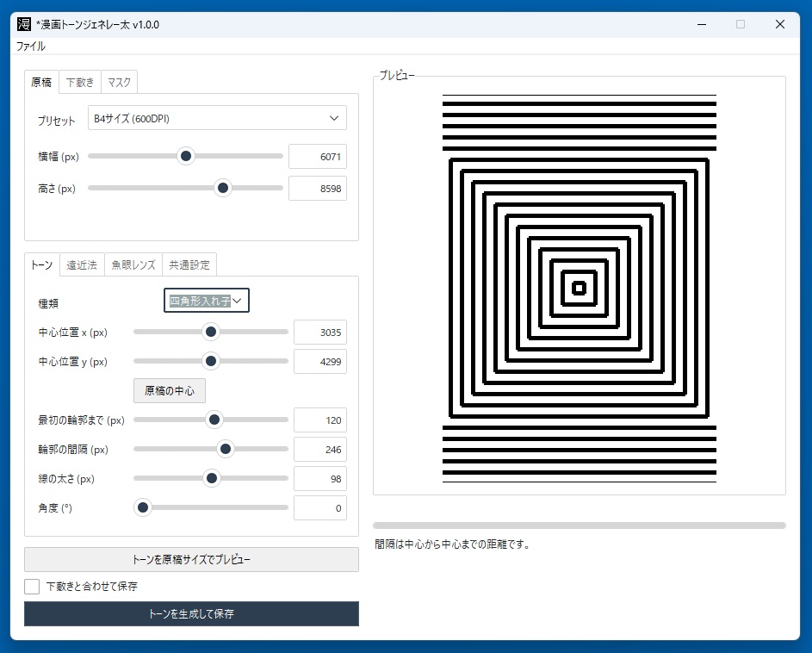Image resolution: width=812 pixels, height=653 pixels.
Task: Click the 角度 slider handle
Action: (142, 507)
